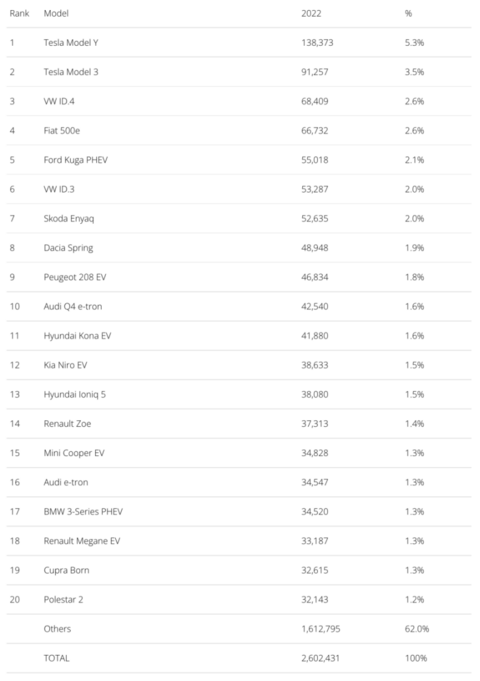Screen dimensions: 480x681
Task: Select the Ford Kuga PHEV row
Action: 239,160
